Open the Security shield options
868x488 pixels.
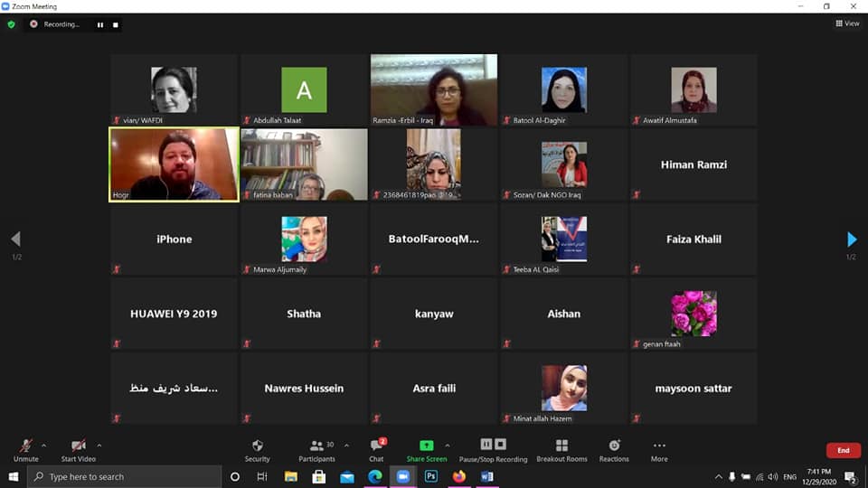click(257, 449)
